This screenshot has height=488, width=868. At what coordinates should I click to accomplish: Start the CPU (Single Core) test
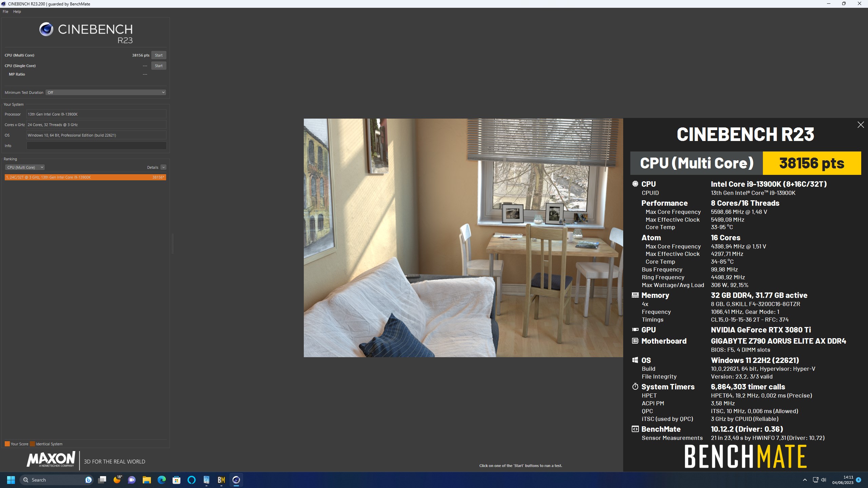(x=158, y=66)
